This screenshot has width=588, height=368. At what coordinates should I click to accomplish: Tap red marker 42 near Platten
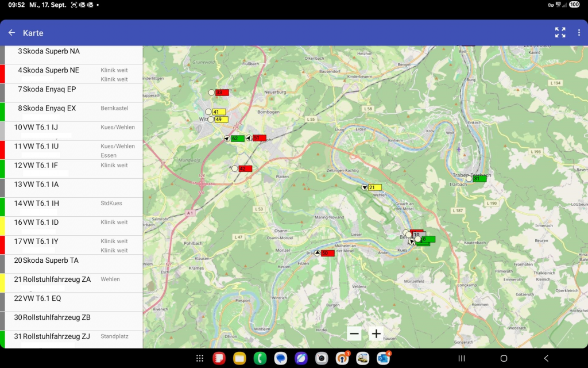(245, 168)
